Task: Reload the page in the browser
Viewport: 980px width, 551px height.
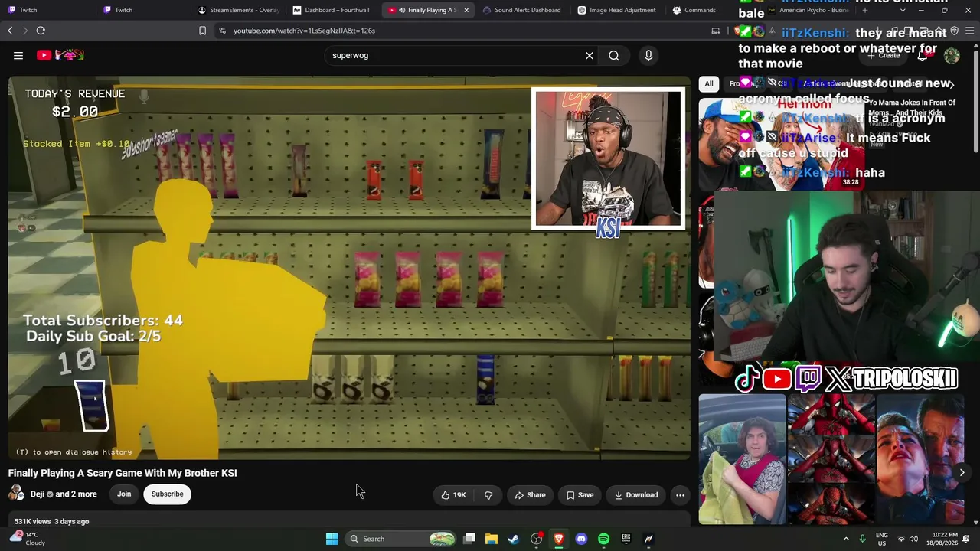Action: [x=41, y=31]
